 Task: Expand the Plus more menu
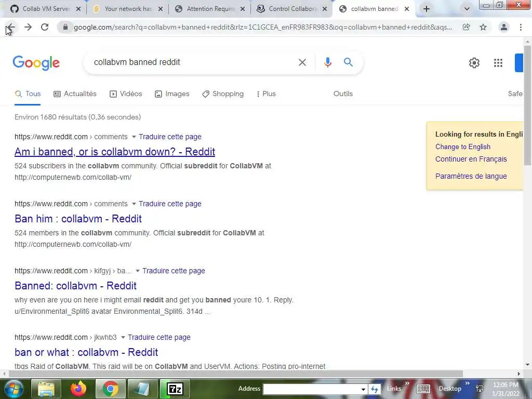267,94
